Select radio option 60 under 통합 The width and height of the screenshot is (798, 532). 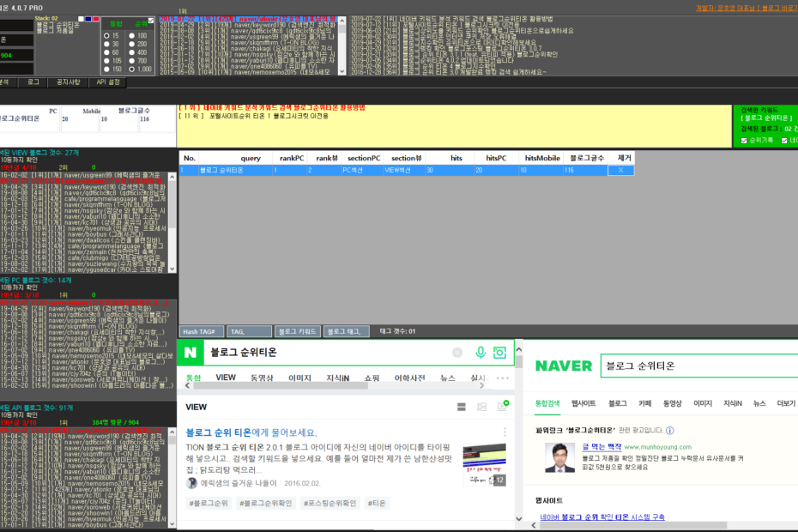[106, 52]
